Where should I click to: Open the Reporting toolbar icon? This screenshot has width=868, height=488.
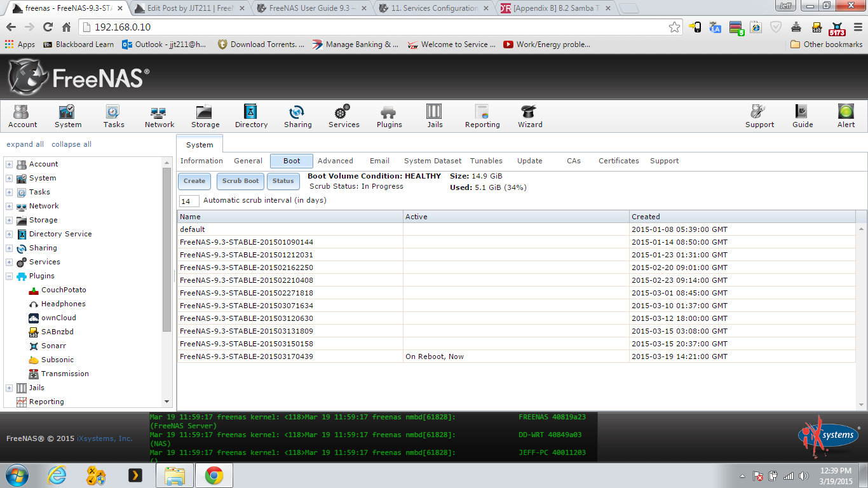pyautogui.click(x=482, y=116)
